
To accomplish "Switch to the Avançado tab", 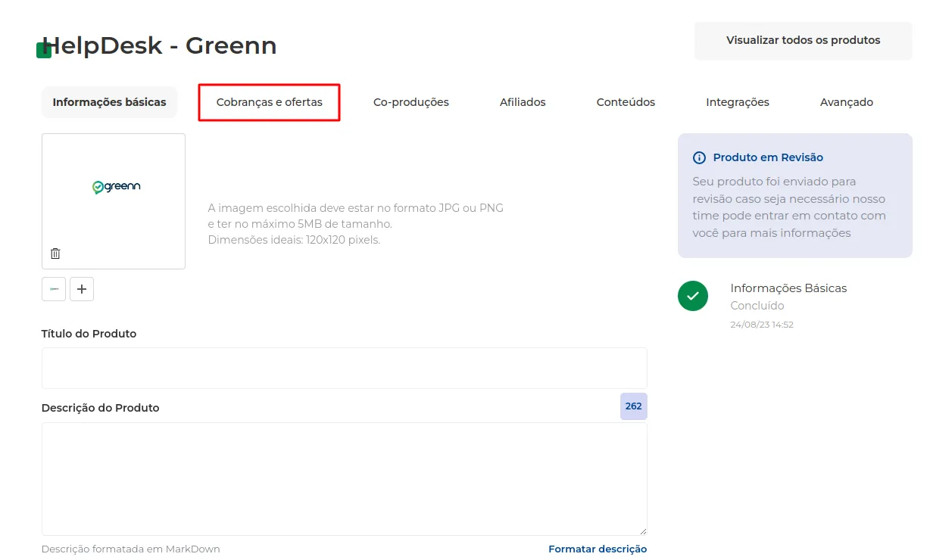I will click(847, 102).
